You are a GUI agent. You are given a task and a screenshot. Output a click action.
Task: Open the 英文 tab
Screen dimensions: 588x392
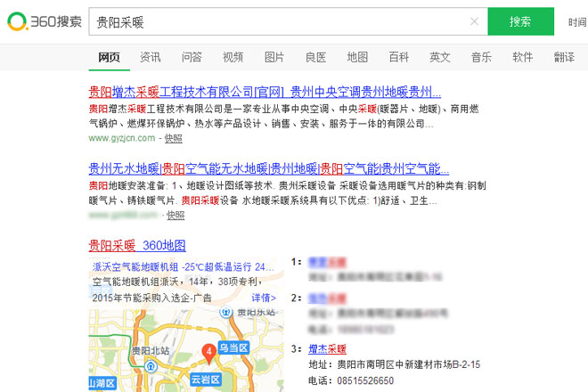[x=440, y=57]
